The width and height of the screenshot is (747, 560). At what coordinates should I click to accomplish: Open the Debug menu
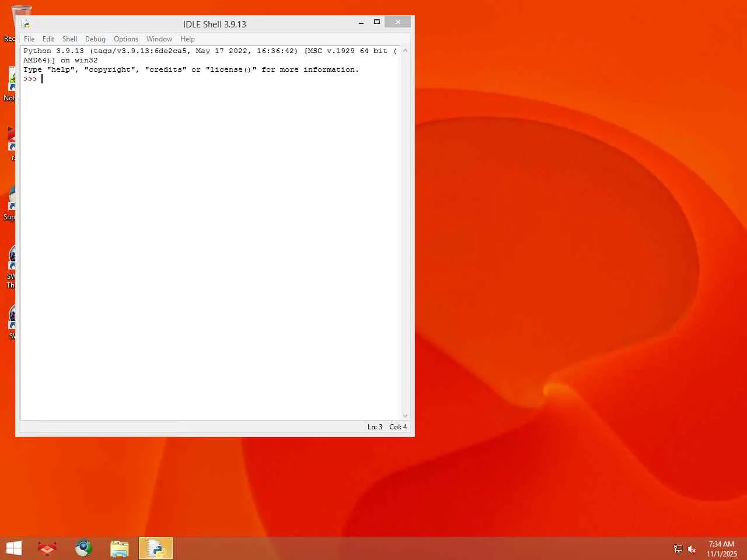(x=95, y=39)
